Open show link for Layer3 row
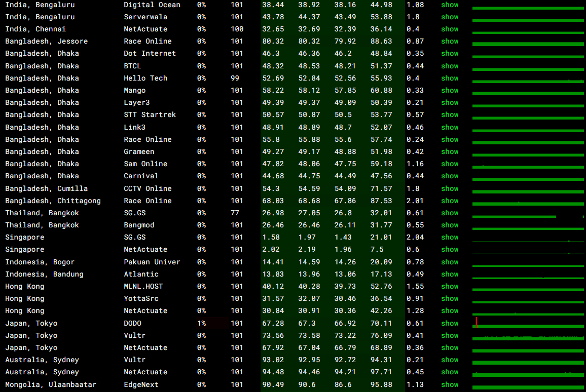The width and height of the screenshot is (586, 392). [450, 103]
